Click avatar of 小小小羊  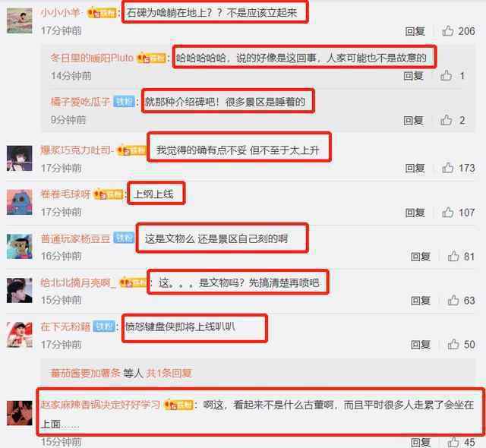(20, 21)
